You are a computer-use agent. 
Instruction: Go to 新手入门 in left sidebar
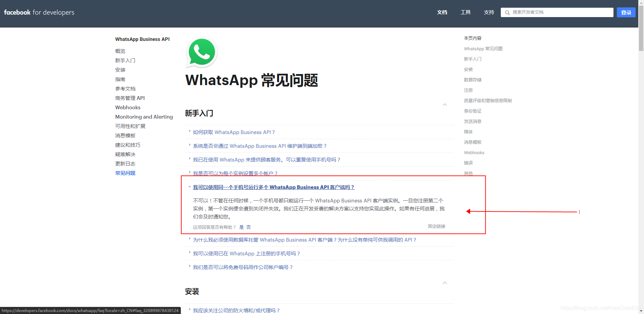(x=125, y=61)
